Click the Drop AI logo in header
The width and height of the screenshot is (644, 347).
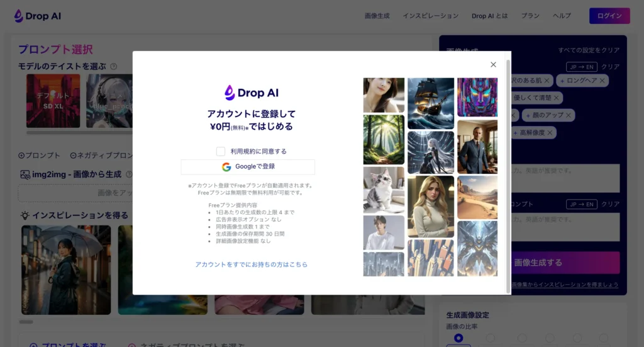click(37, 16)
